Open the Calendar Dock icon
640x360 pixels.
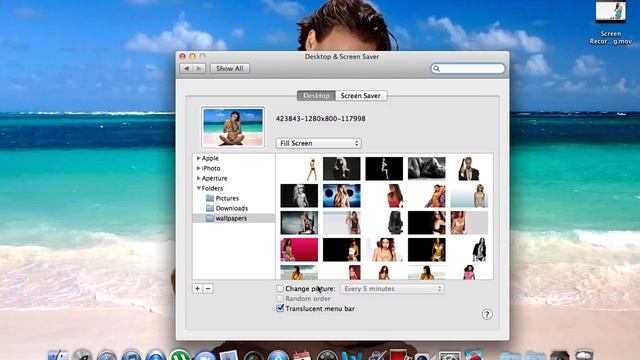(x=302, y=355)
